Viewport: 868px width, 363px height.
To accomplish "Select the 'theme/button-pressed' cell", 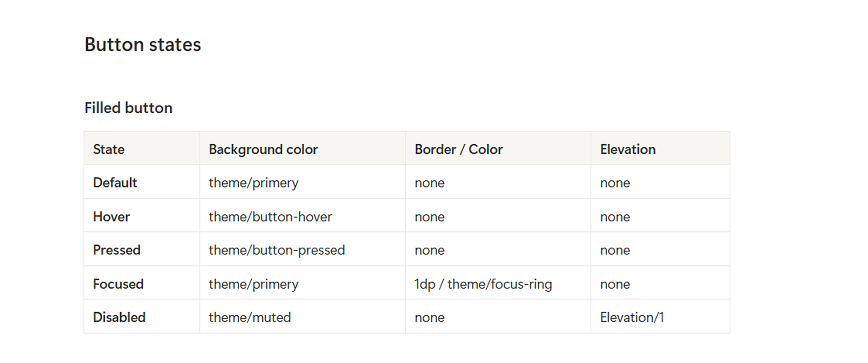I will (277, 250).
